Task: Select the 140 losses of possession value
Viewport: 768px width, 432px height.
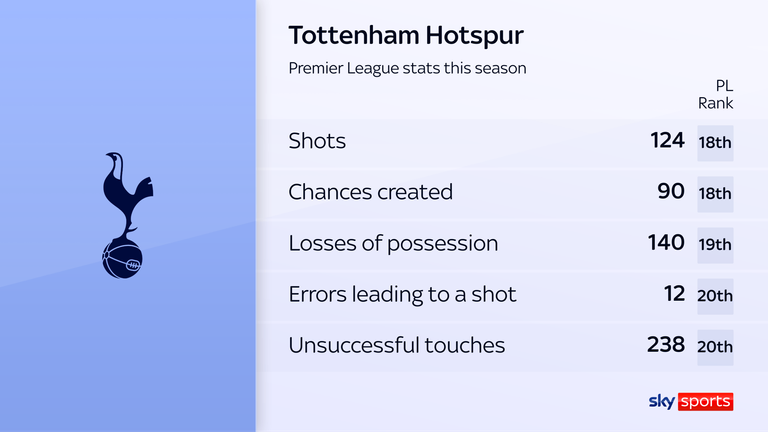Action: pos(666,243)
